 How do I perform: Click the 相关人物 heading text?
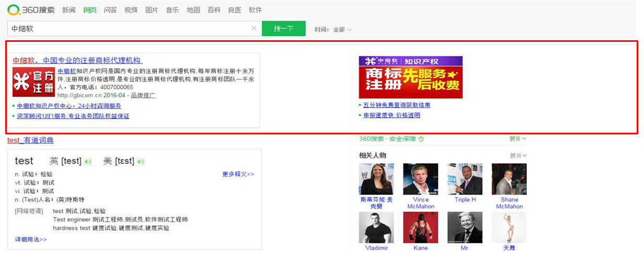click(372, 156)
